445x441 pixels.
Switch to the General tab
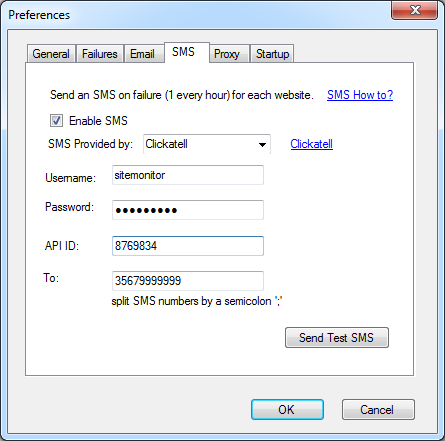[x=51, y=54]
